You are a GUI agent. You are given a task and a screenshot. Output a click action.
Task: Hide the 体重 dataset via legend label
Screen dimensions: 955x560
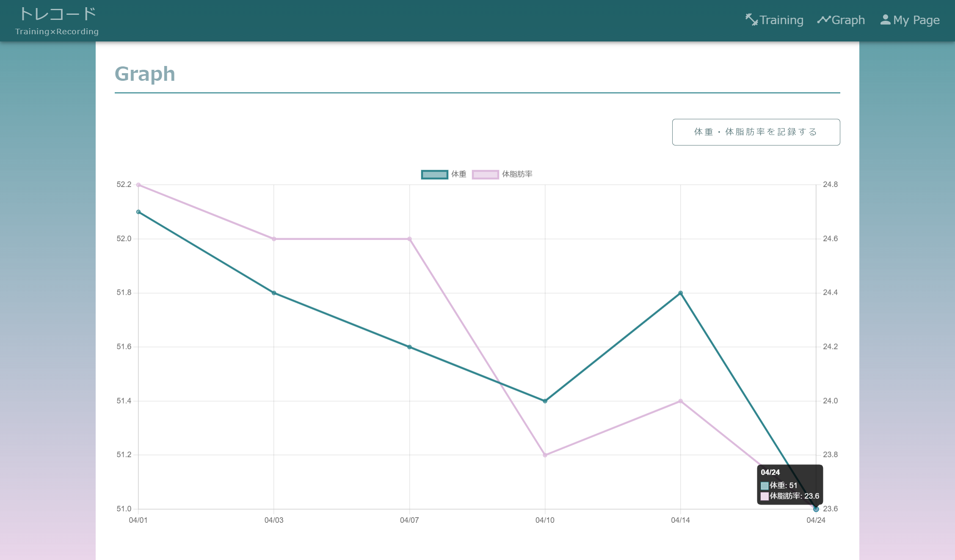(x=458, y=174)
